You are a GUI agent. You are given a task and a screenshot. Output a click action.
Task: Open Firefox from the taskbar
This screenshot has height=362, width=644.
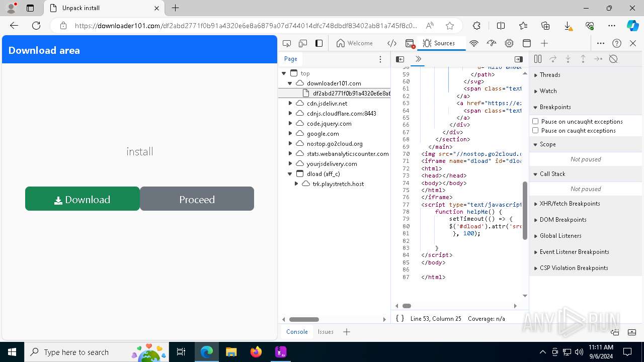click(256, 352)
